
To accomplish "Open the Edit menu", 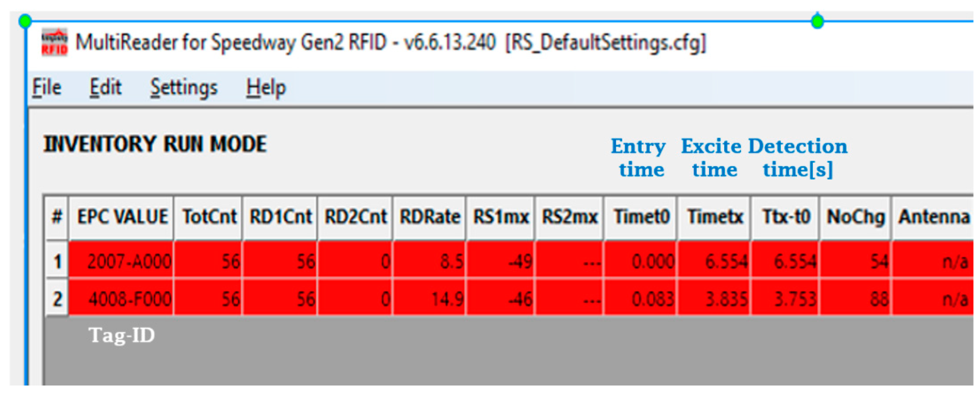I will (x=105, y=88).
